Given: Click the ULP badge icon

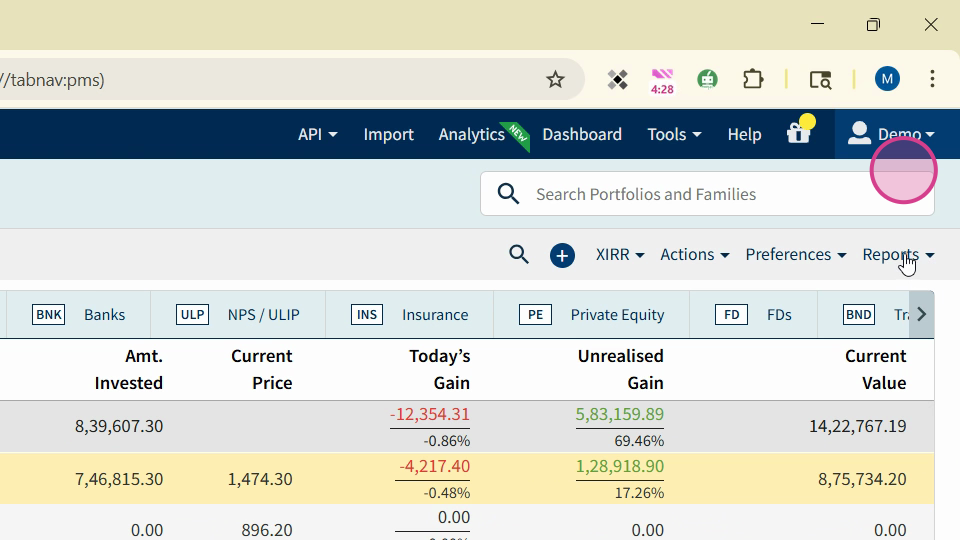Looking at the screenshot, I should coord(192,315).
